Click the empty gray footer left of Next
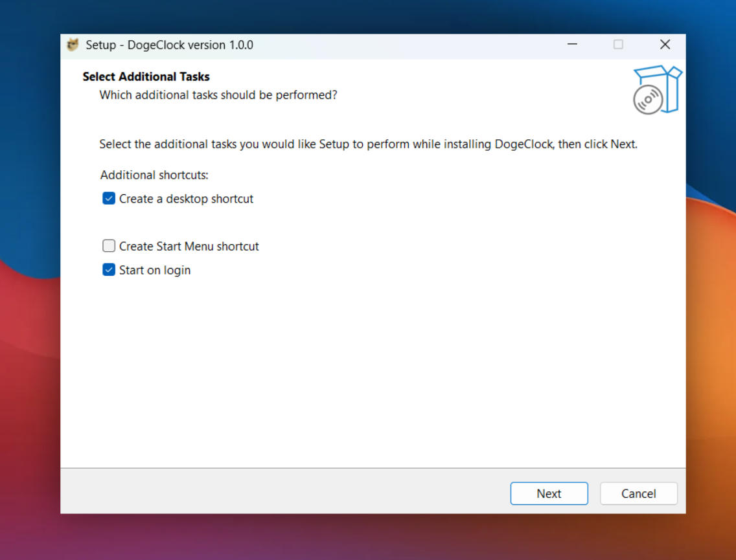736x560 pixels. click(x=279, y=492)
